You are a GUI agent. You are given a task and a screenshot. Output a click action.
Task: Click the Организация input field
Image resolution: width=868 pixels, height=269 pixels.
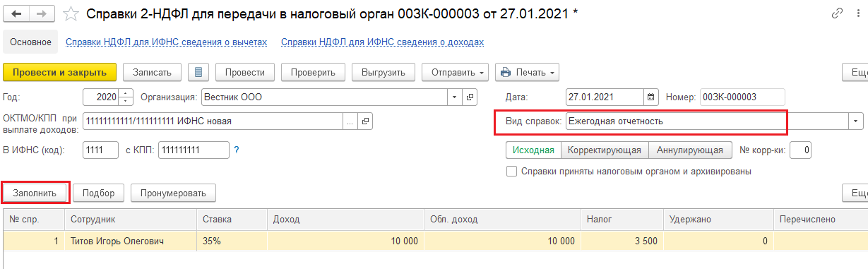tap(324, 97)
